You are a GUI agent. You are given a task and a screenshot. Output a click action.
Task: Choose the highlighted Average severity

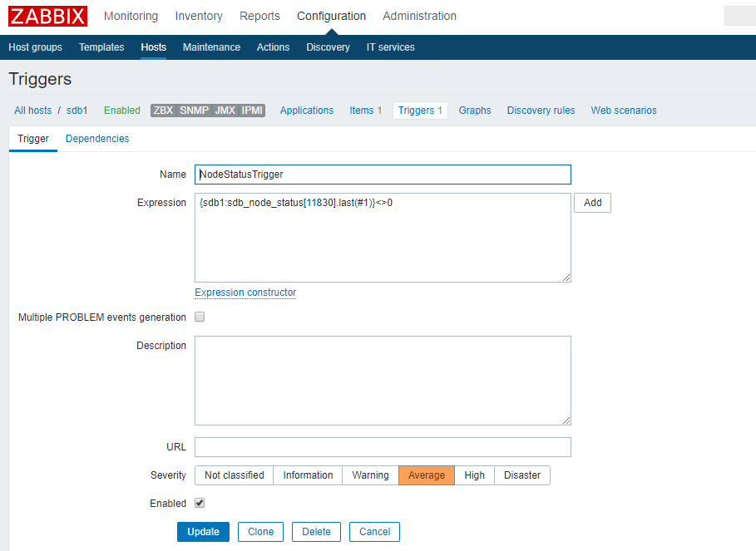coord(426,475)
